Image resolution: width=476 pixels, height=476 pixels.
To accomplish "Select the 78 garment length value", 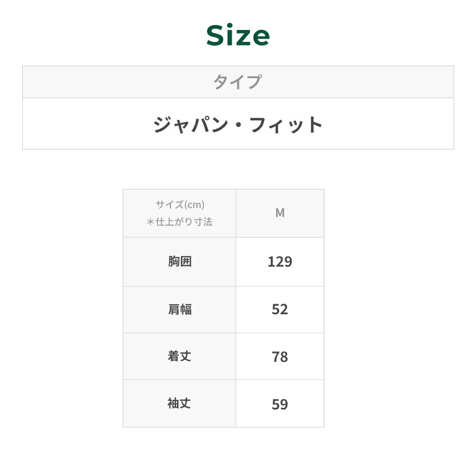I will coord(280,357).
